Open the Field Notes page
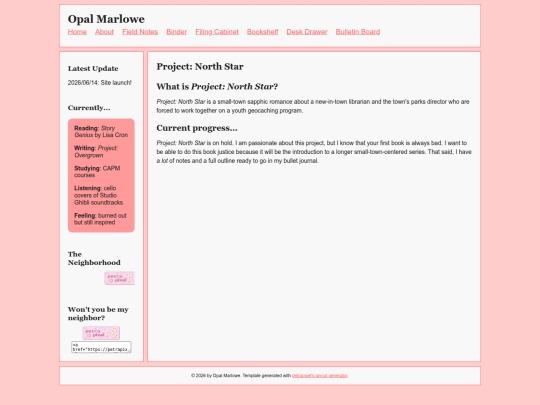 140,32
